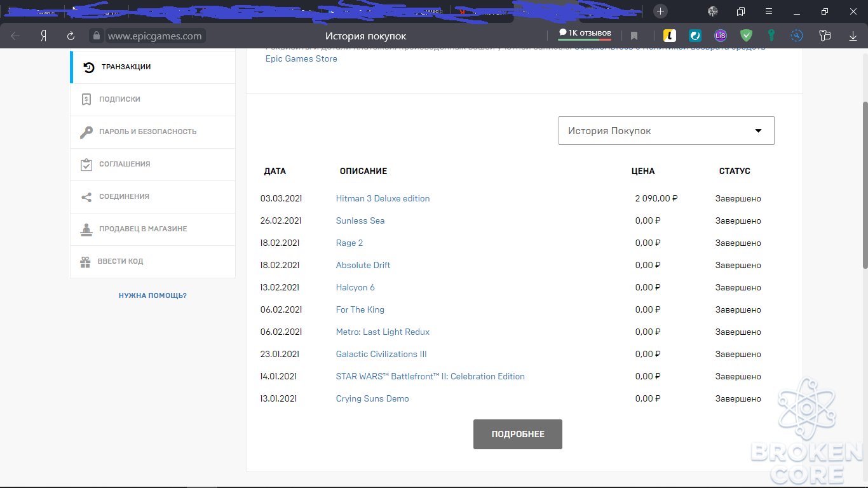Viewport: 868px width, 488px height.
Task: Open the Halcyon 6 transaction link
Action: tap(355, 287)
